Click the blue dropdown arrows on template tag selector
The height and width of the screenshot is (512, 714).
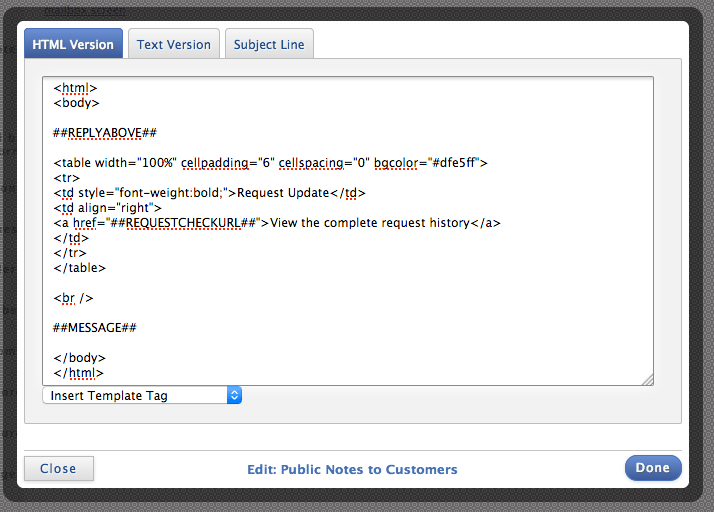pyautogui.click(x=234, y=395)
